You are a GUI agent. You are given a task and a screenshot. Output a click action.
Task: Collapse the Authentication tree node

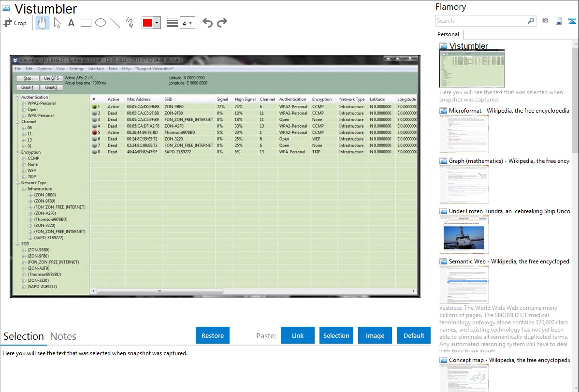(x=17, y=97)
